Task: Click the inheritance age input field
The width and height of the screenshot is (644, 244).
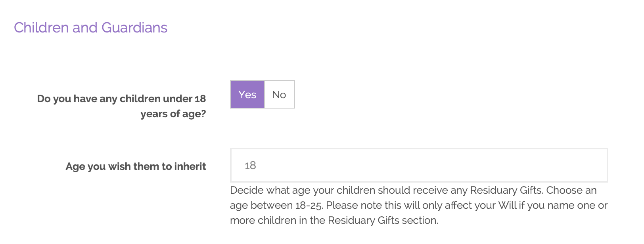Action: 419,165
